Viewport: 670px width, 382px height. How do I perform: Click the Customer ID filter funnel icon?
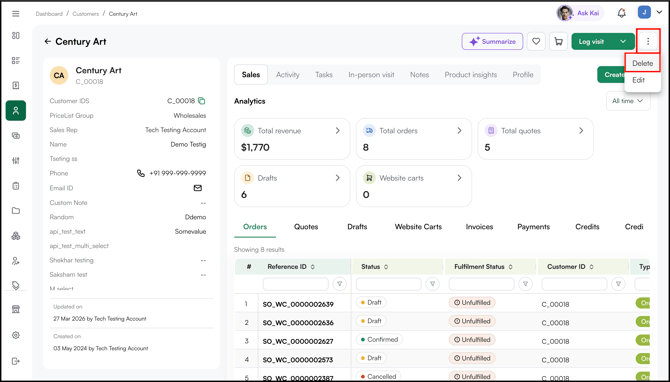click(618, 284)
